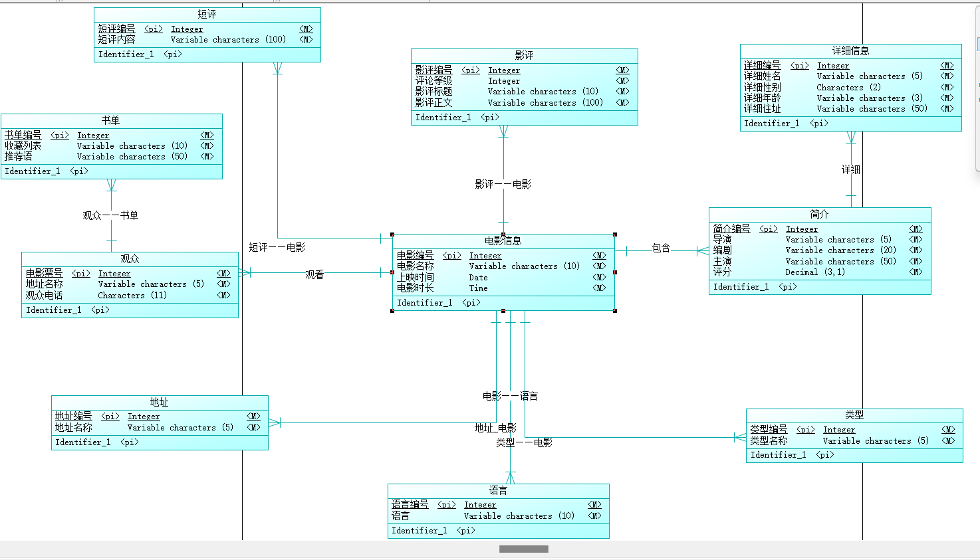
Task: Select 上映时间 attribute in 电影信息 entity
Action: click(415, 277)
